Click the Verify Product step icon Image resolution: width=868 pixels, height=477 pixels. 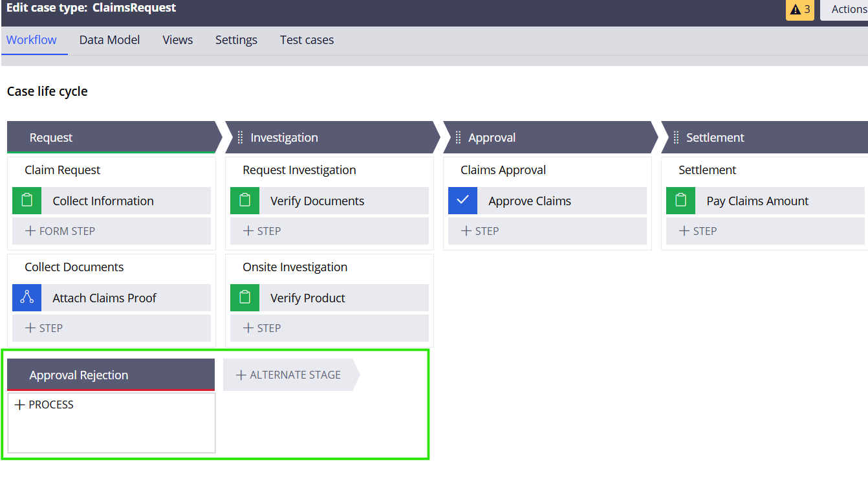click(x=244, y=298)
